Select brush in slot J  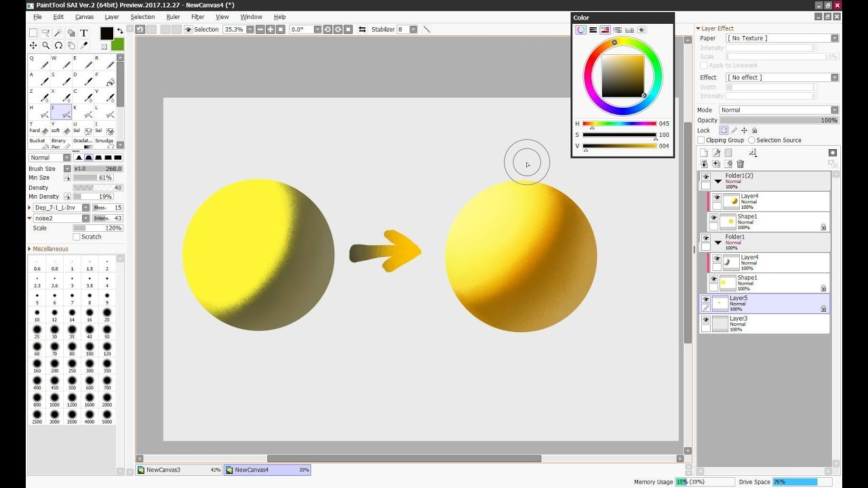[x=60, y=112]
